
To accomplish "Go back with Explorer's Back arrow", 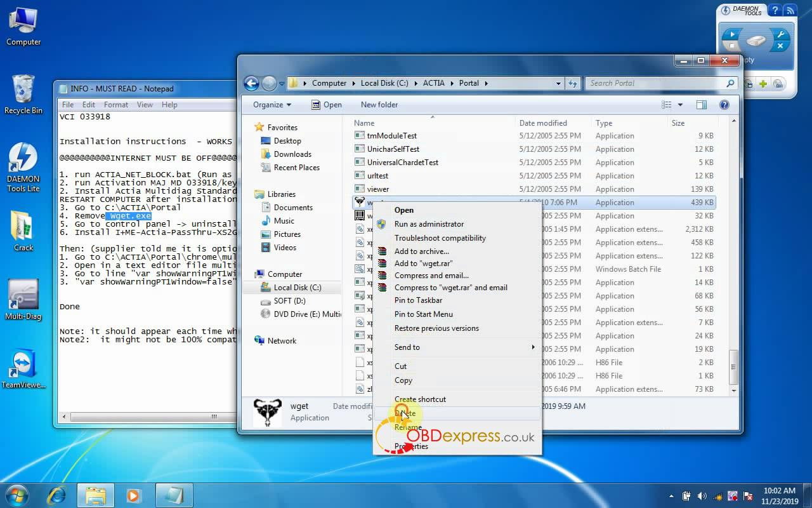I will coord(251,83).
